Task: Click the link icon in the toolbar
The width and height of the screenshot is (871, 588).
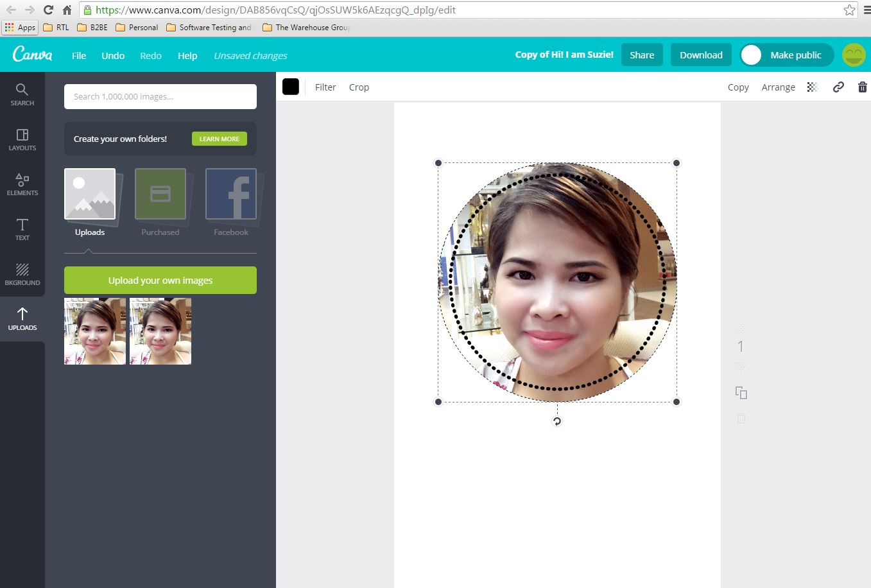Action: click(x=838, y=87)
